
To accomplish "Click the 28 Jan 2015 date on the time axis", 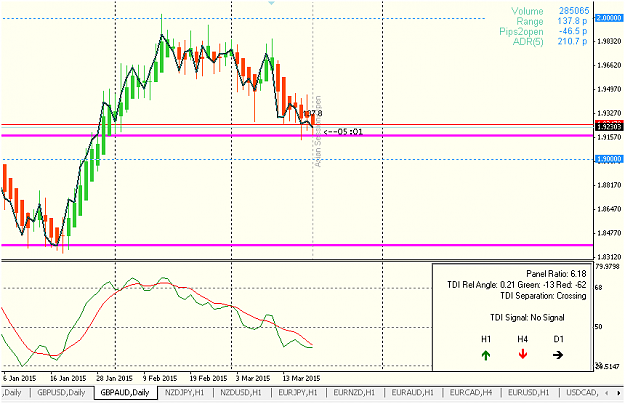I will 114,378.
